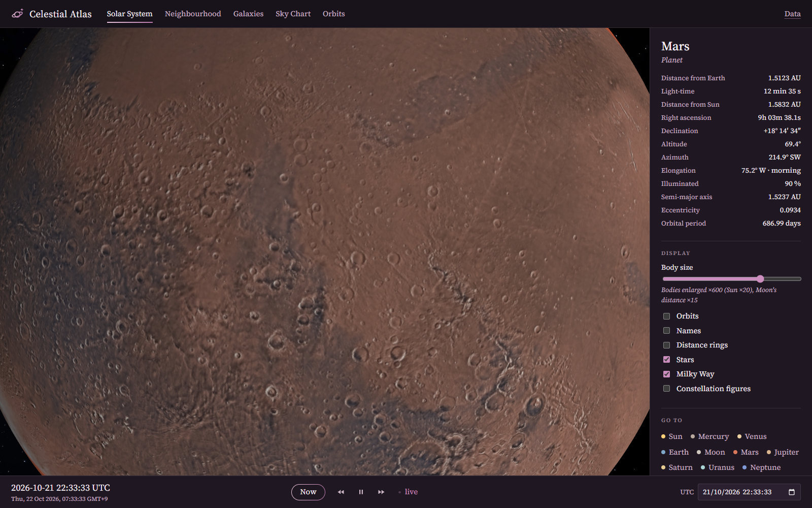Image resolution: width=812 pixels, height=508 pixels.
Task: Click the Light-time value 12 min 35 s
Action: tap(782, 91)
